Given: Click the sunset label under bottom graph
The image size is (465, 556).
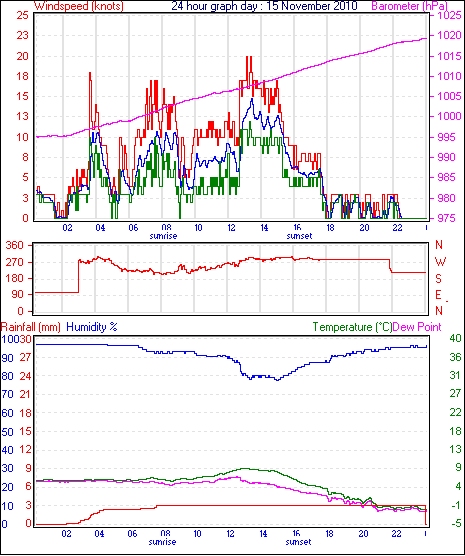Looking at the screenshot, I should pyautogui.click(x=298, y=542).
